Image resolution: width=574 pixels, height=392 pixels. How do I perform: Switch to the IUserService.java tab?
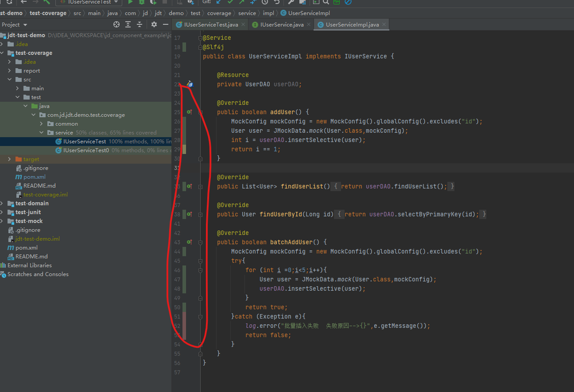click(282, 25)
